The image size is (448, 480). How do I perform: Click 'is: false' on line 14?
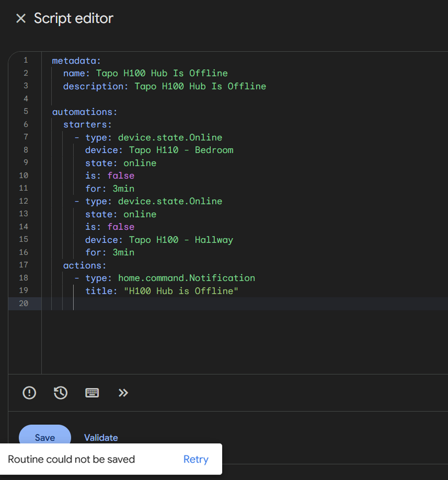(x=110, y=227)
